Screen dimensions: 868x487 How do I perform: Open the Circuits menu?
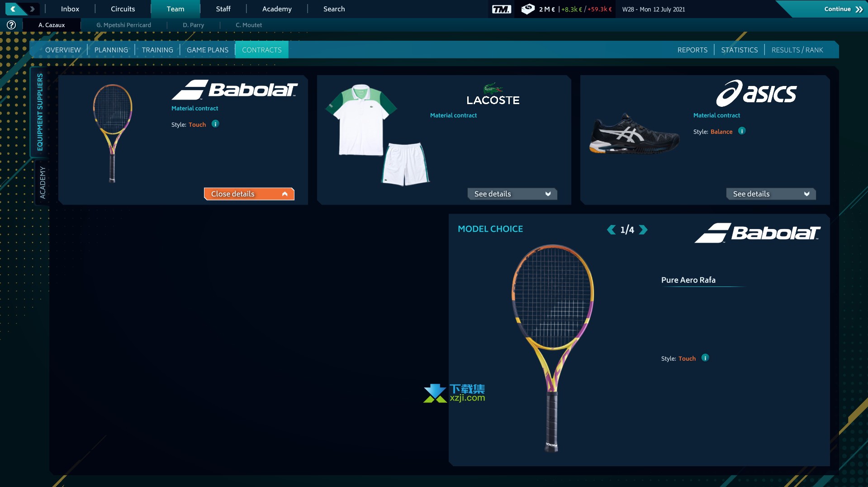point(123,9)
